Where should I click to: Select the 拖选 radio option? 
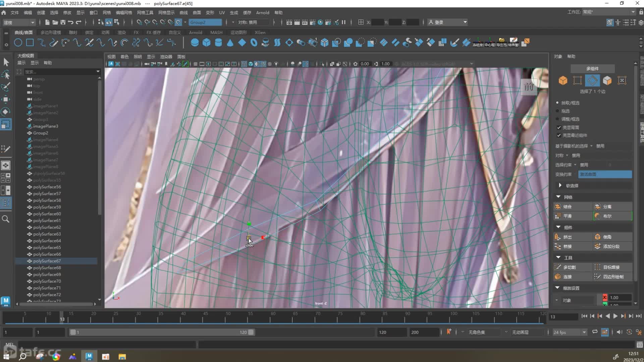557,111
